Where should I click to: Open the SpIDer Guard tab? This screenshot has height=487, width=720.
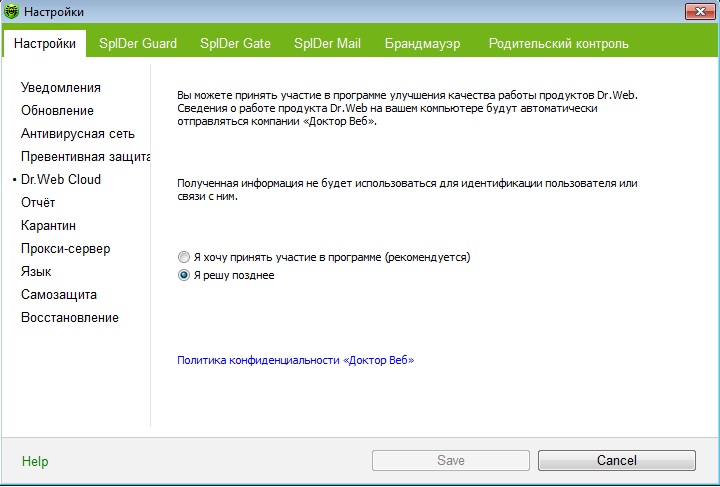tap(138, 44)
